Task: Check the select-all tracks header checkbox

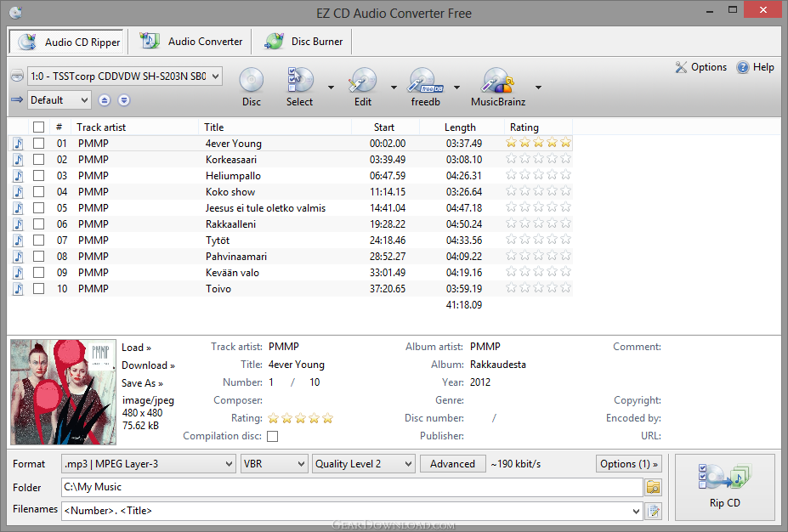Action: [x=39, y=127]
